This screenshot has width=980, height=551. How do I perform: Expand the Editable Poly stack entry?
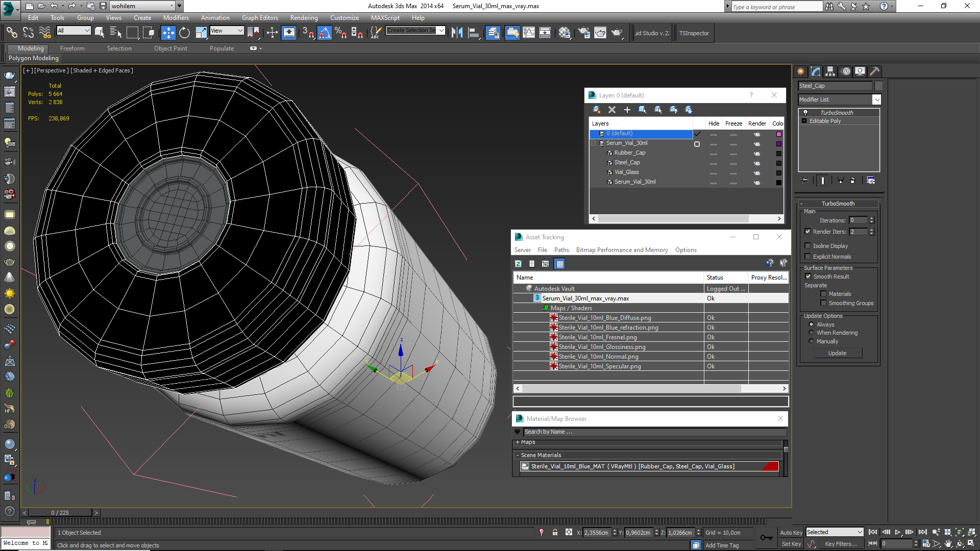point(804,121)
